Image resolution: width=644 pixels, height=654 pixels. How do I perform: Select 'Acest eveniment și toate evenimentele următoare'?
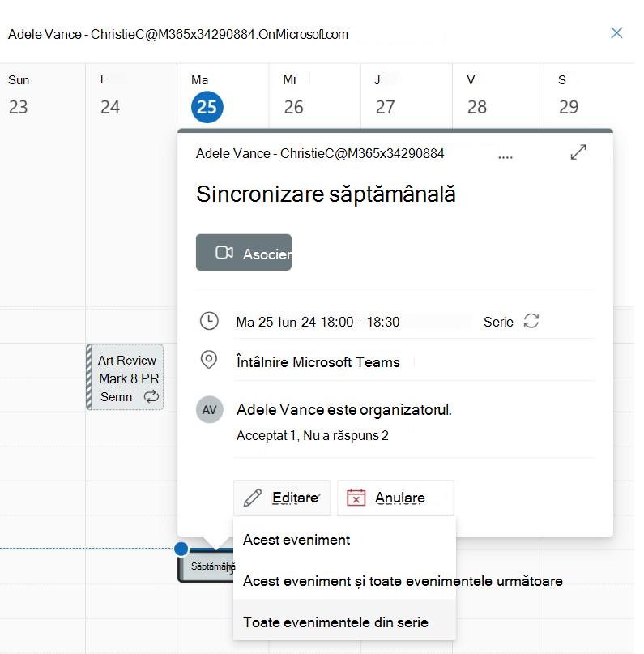pos(344,581)
